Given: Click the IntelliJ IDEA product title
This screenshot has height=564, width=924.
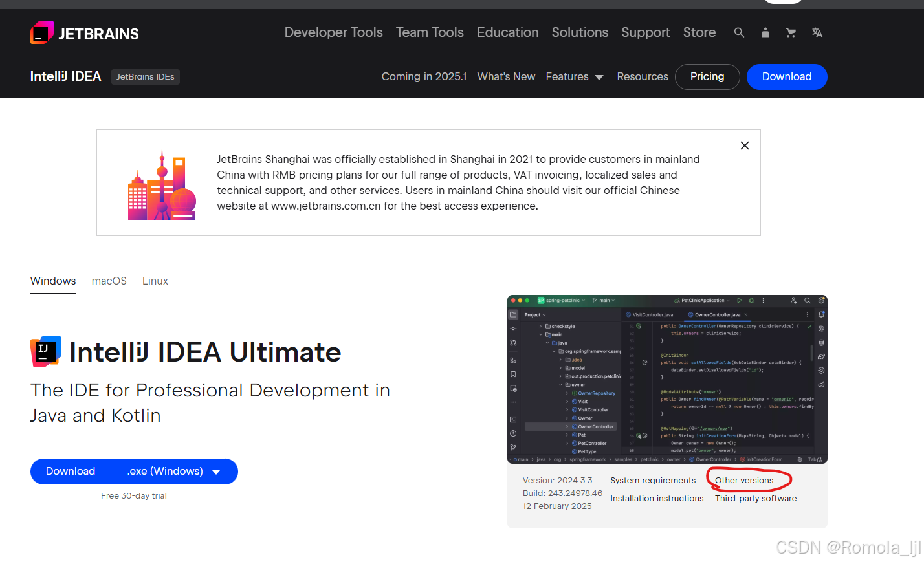Looking at the screenshot, I should (66, 76).
